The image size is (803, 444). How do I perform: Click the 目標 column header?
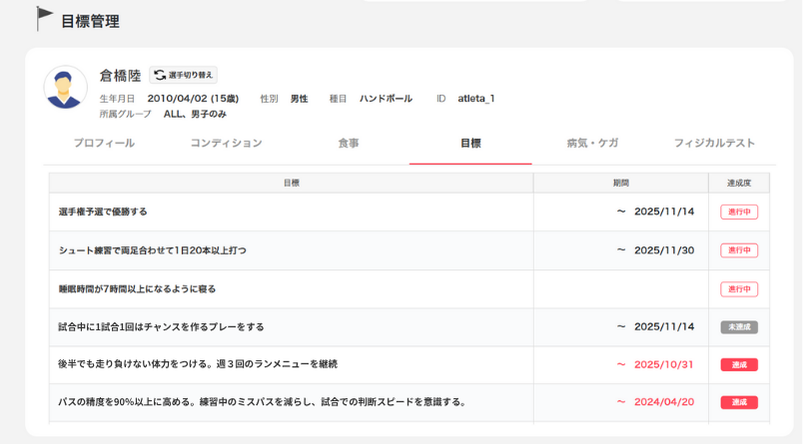pos(291,183)
